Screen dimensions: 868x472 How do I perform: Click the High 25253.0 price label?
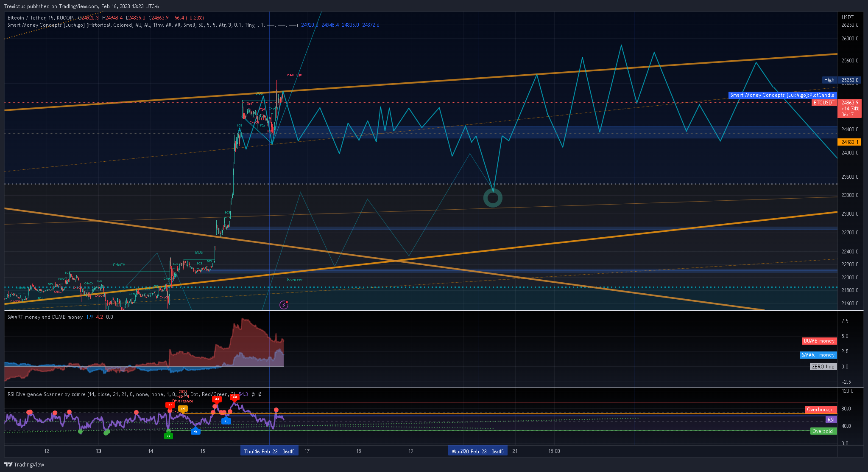point(841,80)
